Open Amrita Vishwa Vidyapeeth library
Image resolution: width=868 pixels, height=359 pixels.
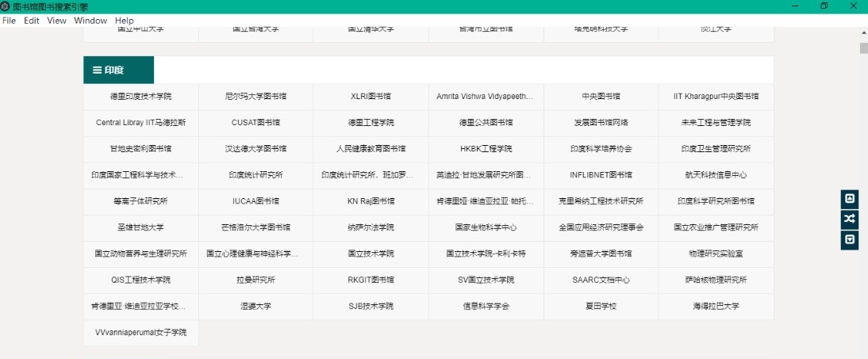(x=486, y=96)
